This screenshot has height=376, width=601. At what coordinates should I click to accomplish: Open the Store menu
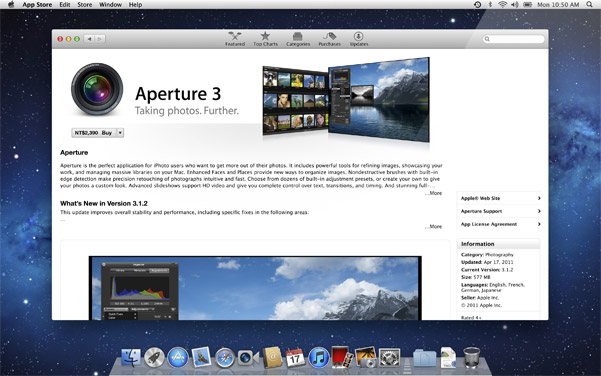coord(85,5)
